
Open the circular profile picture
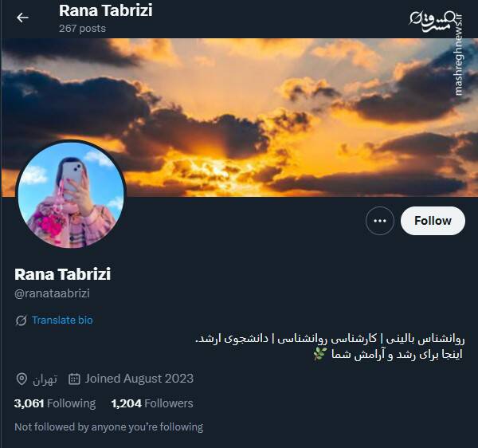(71, 195)
